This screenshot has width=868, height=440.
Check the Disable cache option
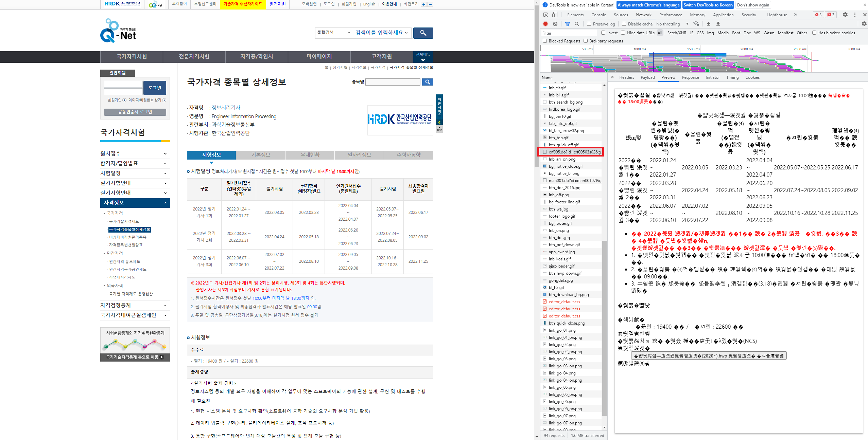click(x=624, y=24)
